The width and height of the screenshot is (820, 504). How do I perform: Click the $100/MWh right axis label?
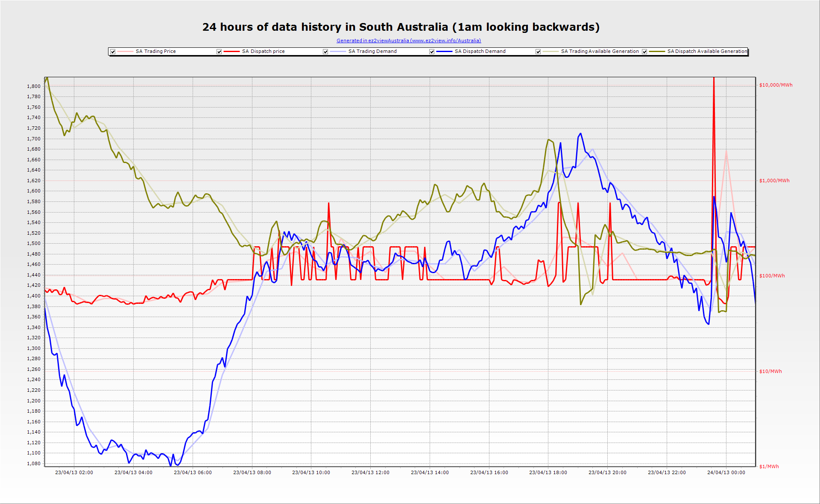(x=772, y=276)
